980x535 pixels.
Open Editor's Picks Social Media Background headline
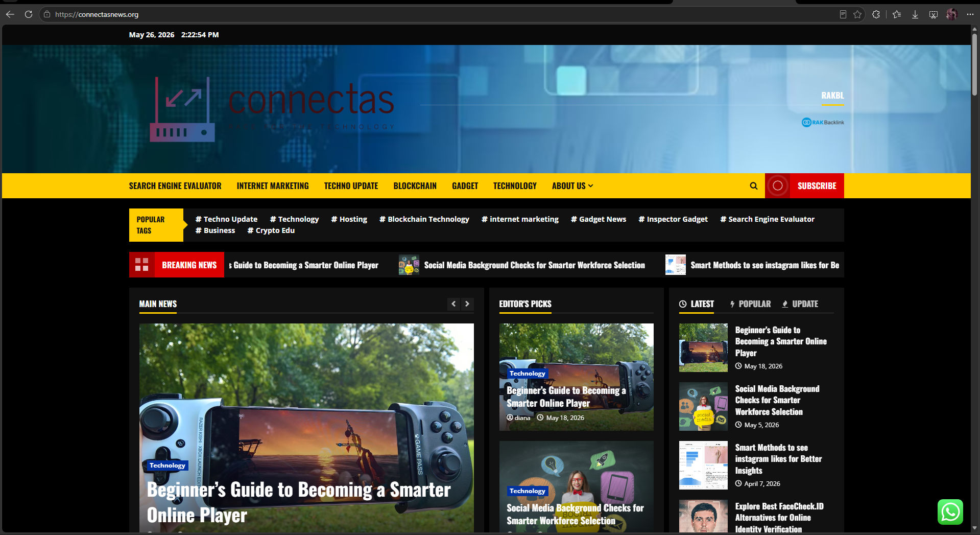[x=575, y=514]
